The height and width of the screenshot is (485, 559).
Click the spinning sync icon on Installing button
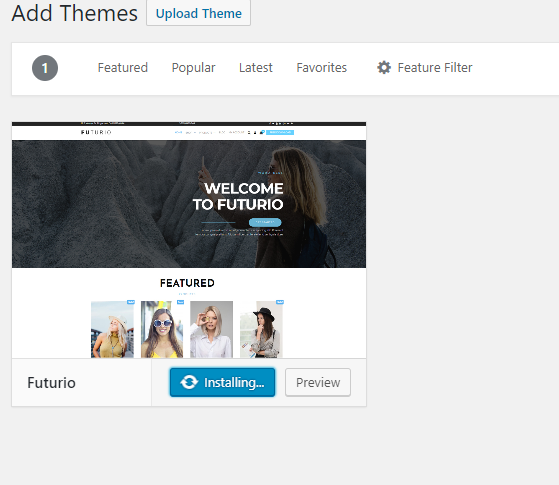189,382
